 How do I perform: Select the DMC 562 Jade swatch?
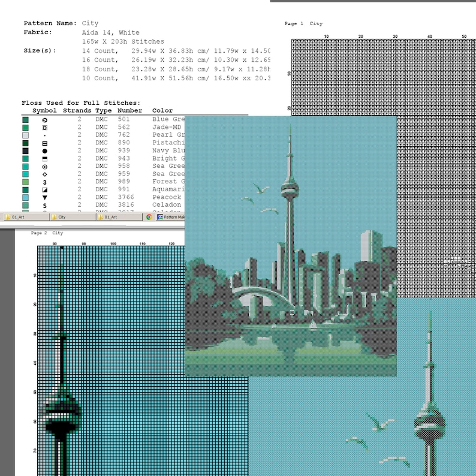click(x=26, y=128)
